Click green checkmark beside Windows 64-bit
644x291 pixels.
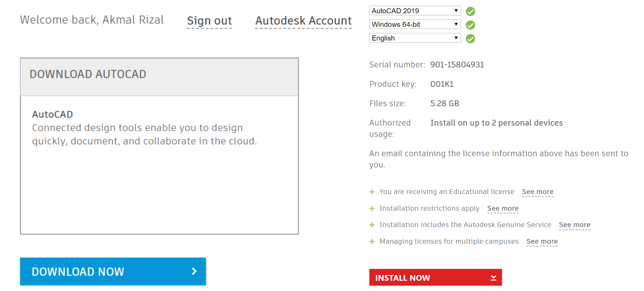(470, 25)
